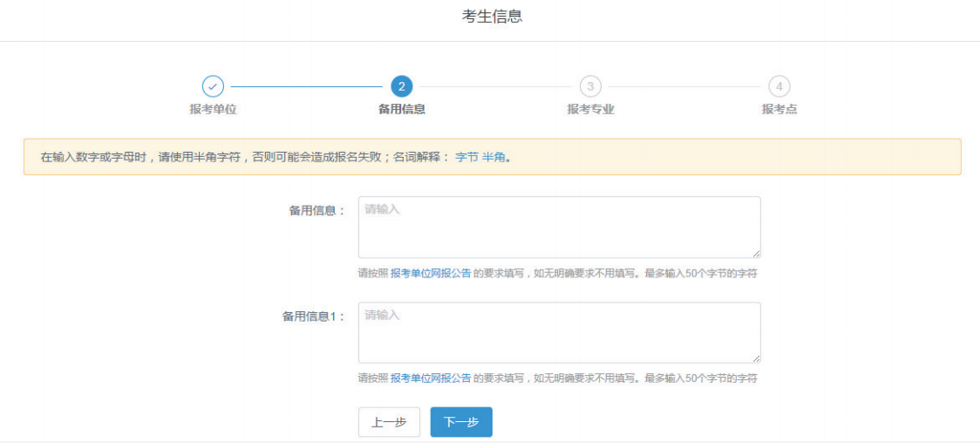Click the step 3 circle above 报考专业
Screen dimensions: 980x443
(x=590, y=86)
